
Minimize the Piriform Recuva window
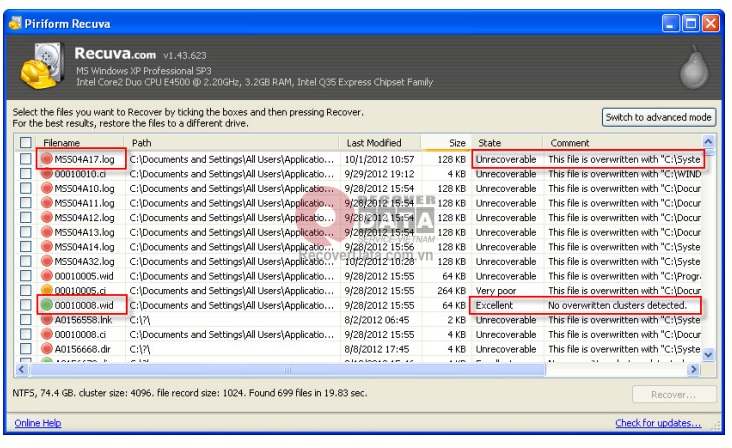coord(670,23)
